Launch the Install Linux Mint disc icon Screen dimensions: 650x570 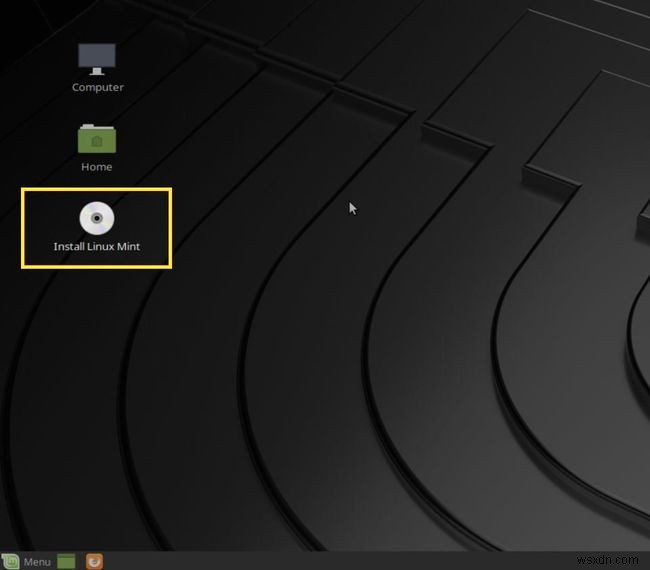coord(97,218)
